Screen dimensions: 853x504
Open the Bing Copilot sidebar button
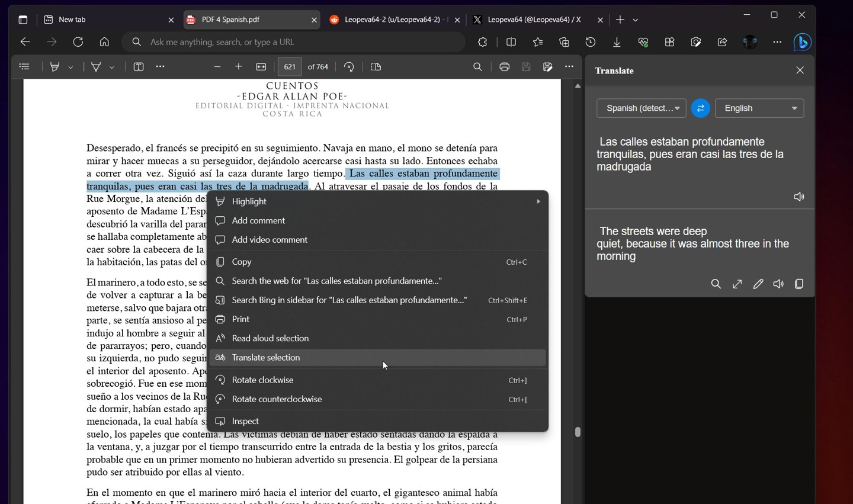803,42
